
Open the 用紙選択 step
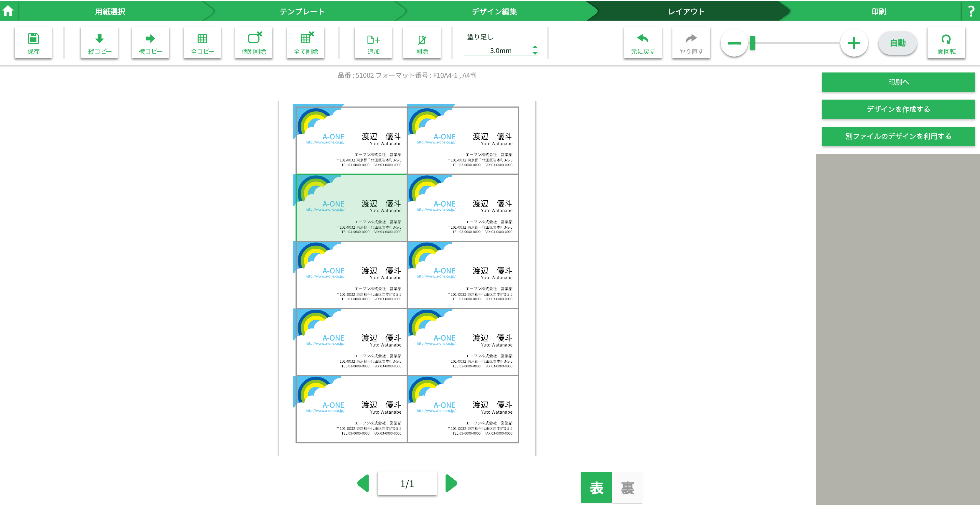click(110, 11)
